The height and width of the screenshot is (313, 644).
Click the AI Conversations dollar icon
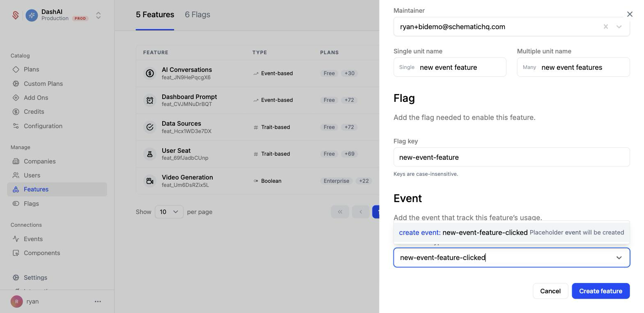pos(150,73)
